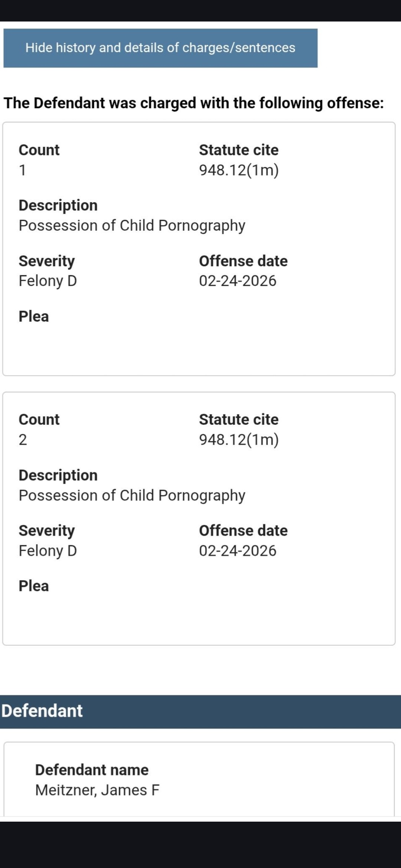
Task: Click the Plea label in Count 2
Action: tap(34, 586)
